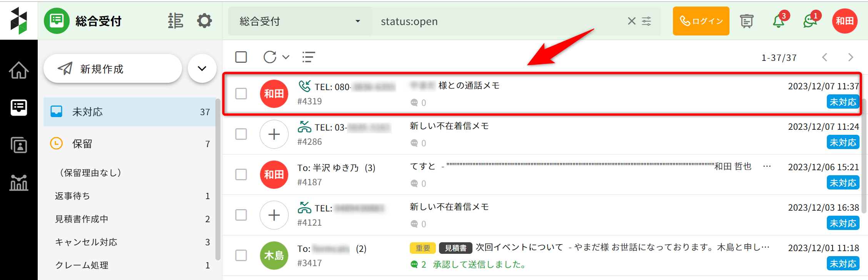Open the analytics chart sidebar icon

18,183
